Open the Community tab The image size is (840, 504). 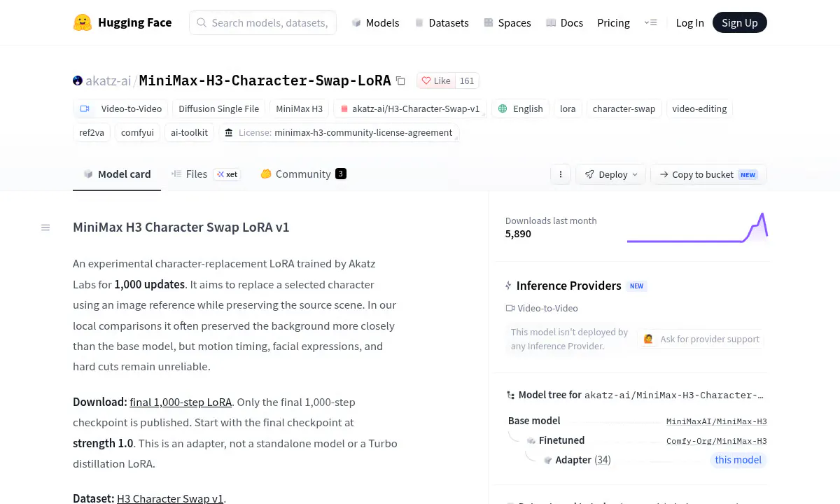[303, 174]
